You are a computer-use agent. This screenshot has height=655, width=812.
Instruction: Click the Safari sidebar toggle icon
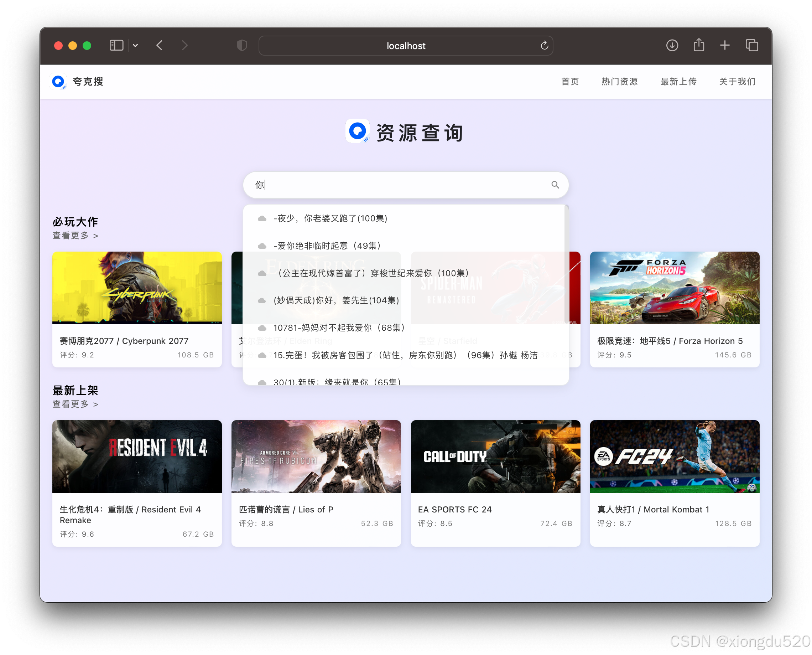point(116,46)
